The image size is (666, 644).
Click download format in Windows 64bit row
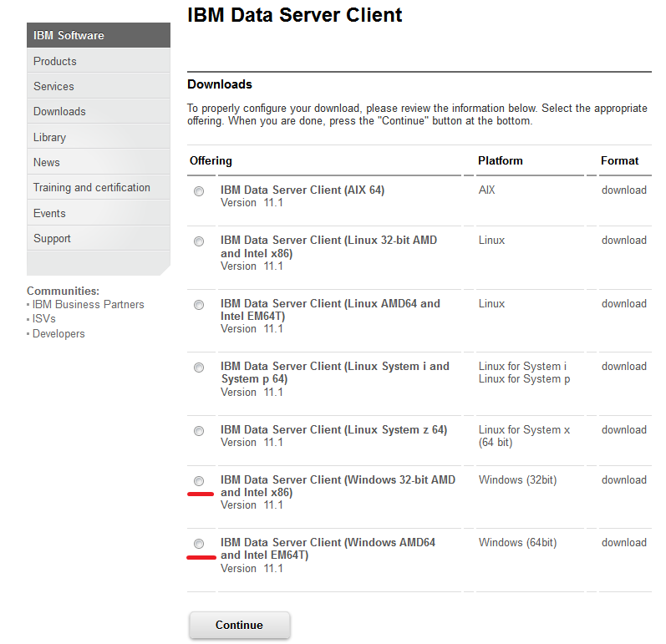[624, 543]
